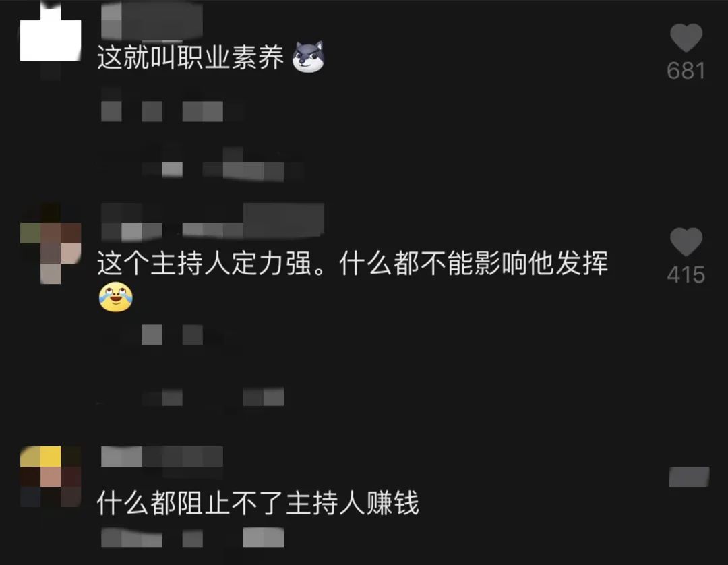The image size is (728, 565).
Task: Tap the heart above the 415 count
Action: [x=686, y=241]
